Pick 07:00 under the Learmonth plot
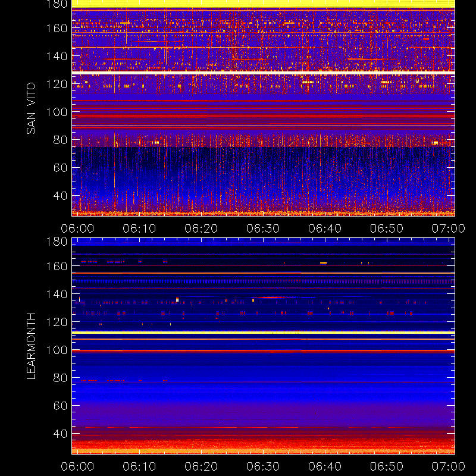The image size is (476, 476). (449, 466)
